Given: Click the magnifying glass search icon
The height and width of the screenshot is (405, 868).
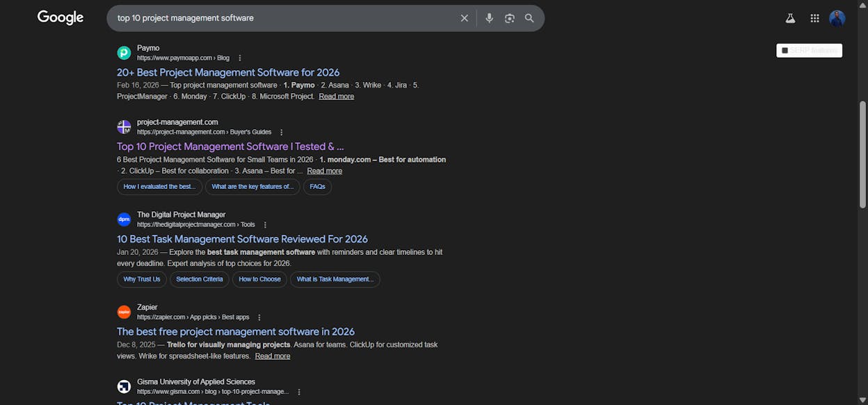Looking at the screenshot, I should tap(529, 18).
